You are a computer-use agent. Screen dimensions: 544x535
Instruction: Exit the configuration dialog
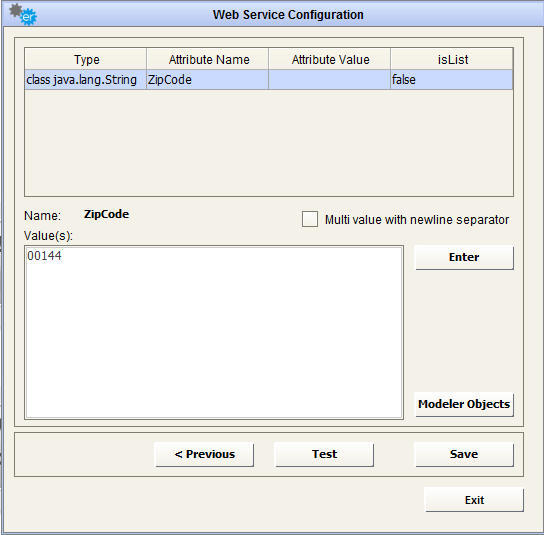(474, 500)
